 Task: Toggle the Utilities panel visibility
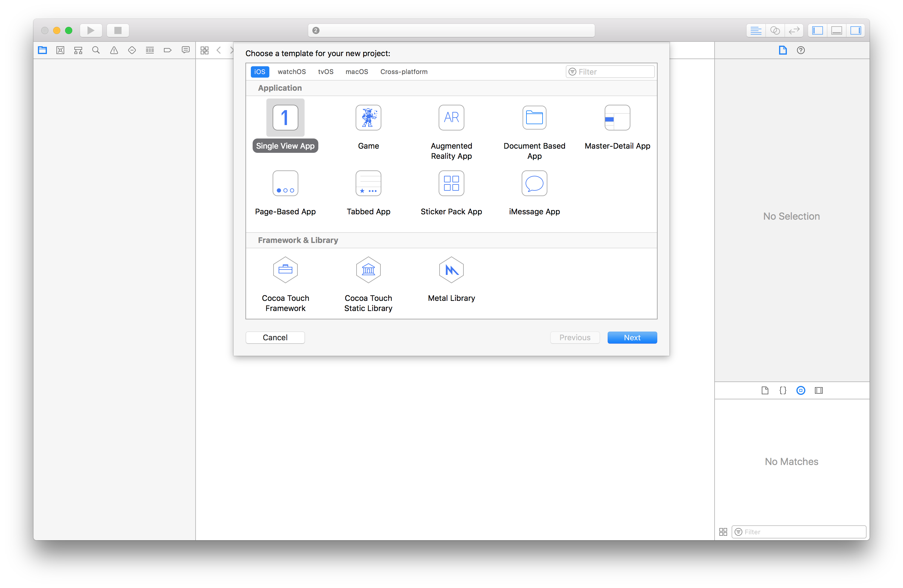[856, 30]
